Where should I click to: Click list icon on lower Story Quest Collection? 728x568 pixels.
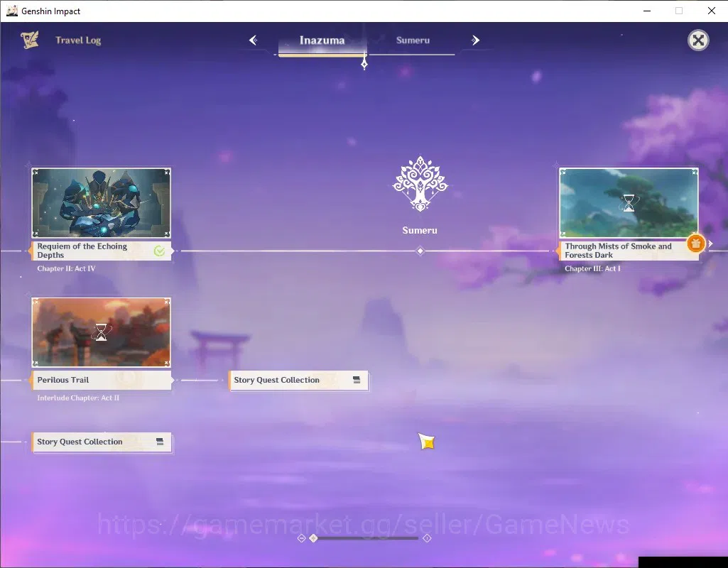pos(160,442)
